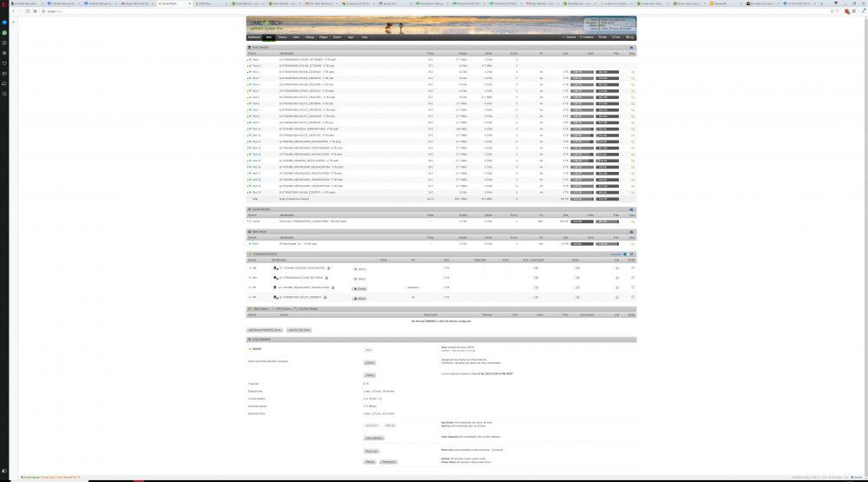Click the Move now button

point(372,452)
